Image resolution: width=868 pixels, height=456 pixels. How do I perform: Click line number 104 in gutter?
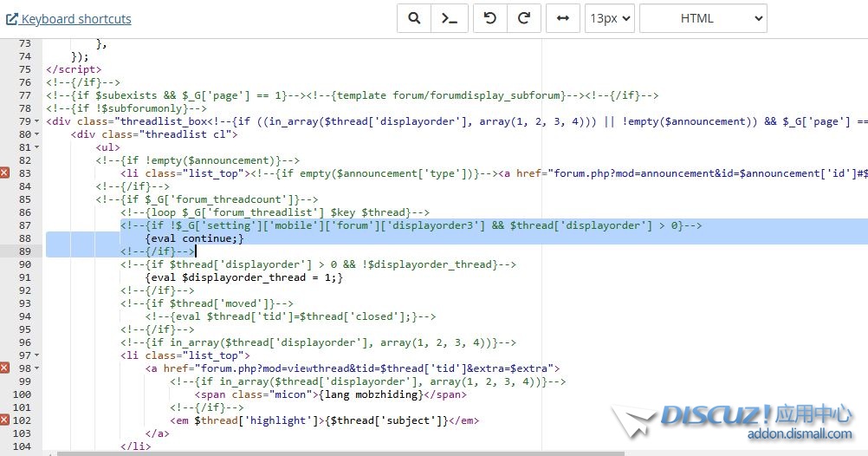pyautogui.click(x=23, y=446)
